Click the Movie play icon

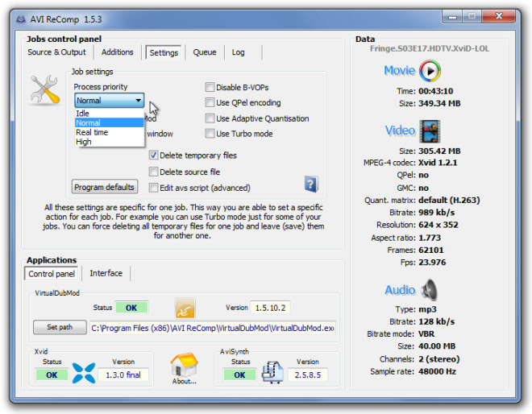click(x=430, y=71)
